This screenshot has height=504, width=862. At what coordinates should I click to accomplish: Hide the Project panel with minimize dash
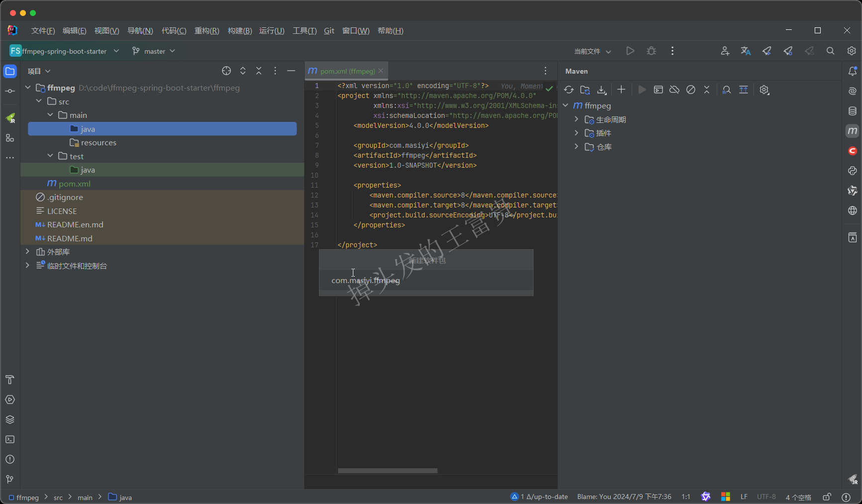tap(291, 71)
